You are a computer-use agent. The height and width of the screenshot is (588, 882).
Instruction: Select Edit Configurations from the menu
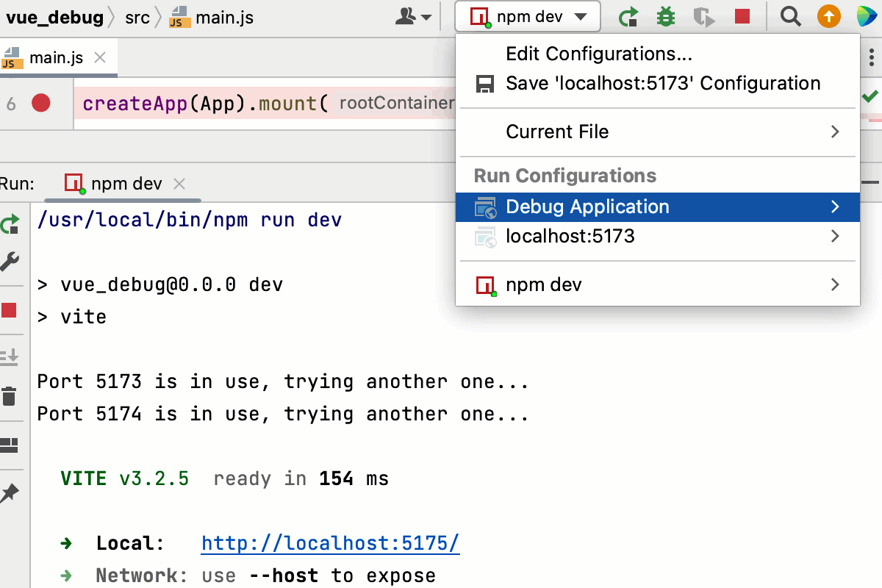coord(599,53)
